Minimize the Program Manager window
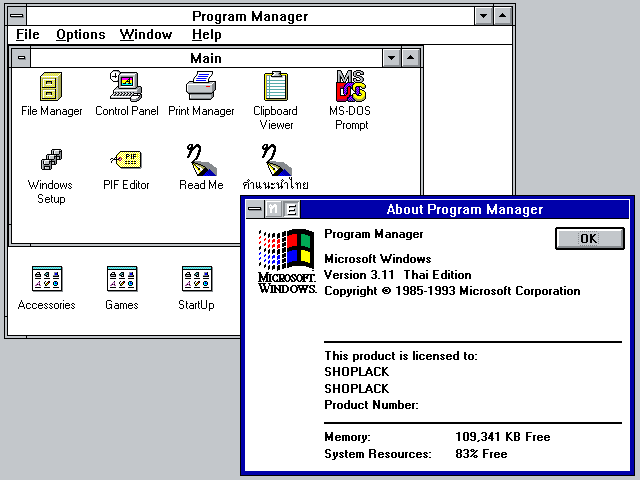Image resolution: width=640 pixels, height=480 pixels. [484, 16]
